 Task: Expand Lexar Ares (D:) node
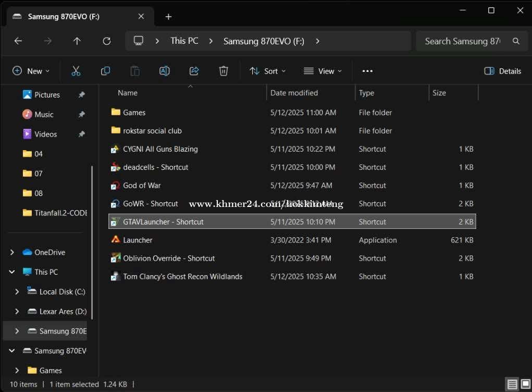tap(17, 311)
